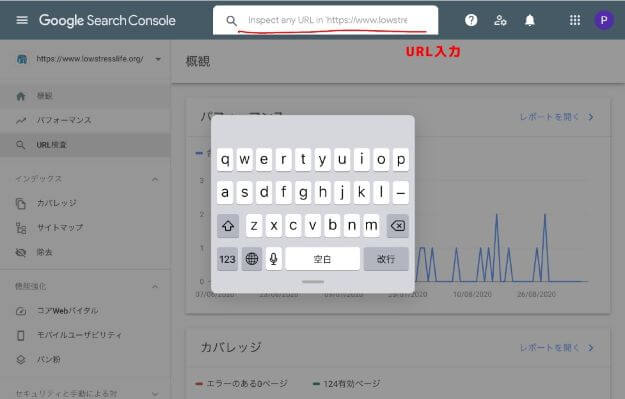Tap the f key
Image resolution: width=625 pixels, height=399 pixels.
(283, 193)
